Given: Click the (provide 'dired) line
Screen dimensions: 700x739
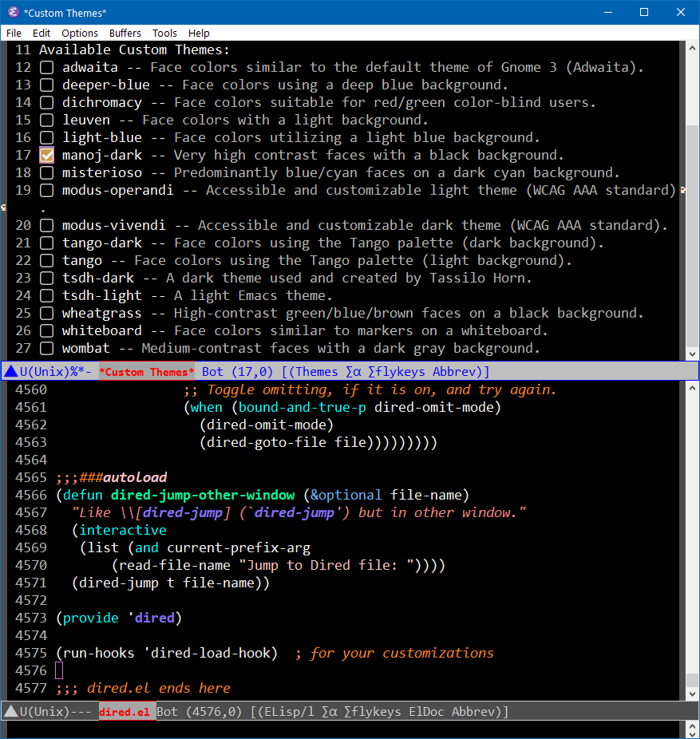Looking at the screenshot, I should point(119,618).
